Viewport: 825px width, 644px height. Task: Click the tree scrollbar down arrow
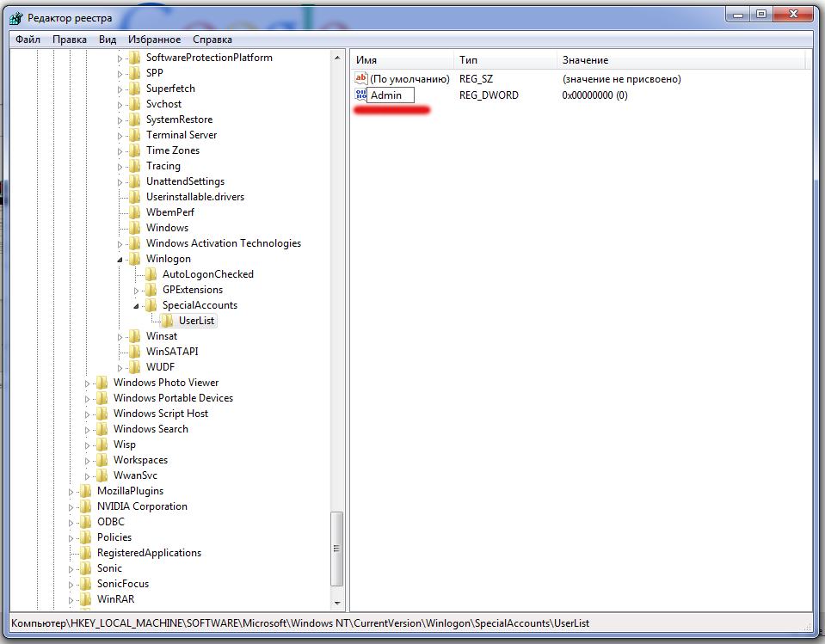[x=337, y=603]
